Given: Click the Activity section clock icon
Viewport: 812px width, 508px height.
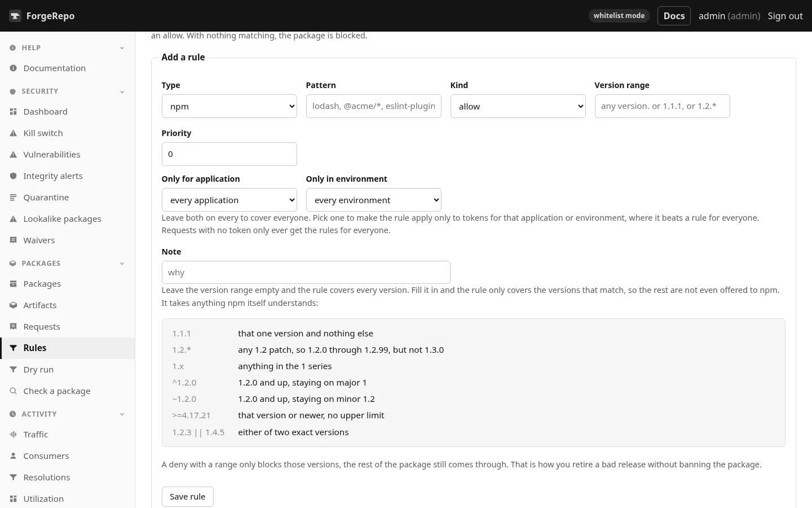Looking at the screenshot, I should (12, 414).
